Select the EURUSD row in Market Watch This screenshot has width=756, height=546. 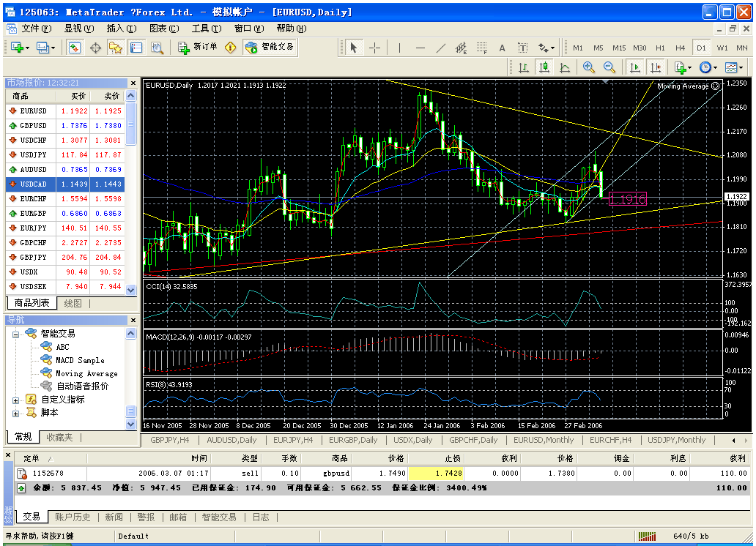pos(65,111)
